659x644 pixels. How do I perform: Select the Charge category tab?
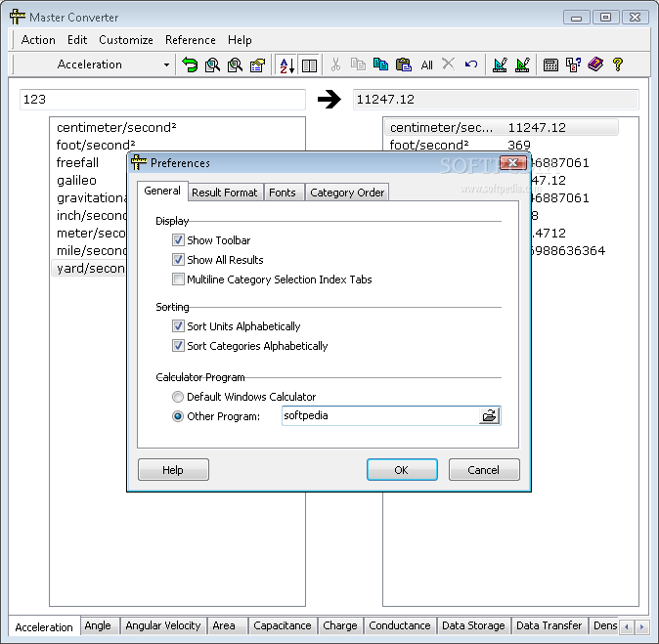[340, 625]
